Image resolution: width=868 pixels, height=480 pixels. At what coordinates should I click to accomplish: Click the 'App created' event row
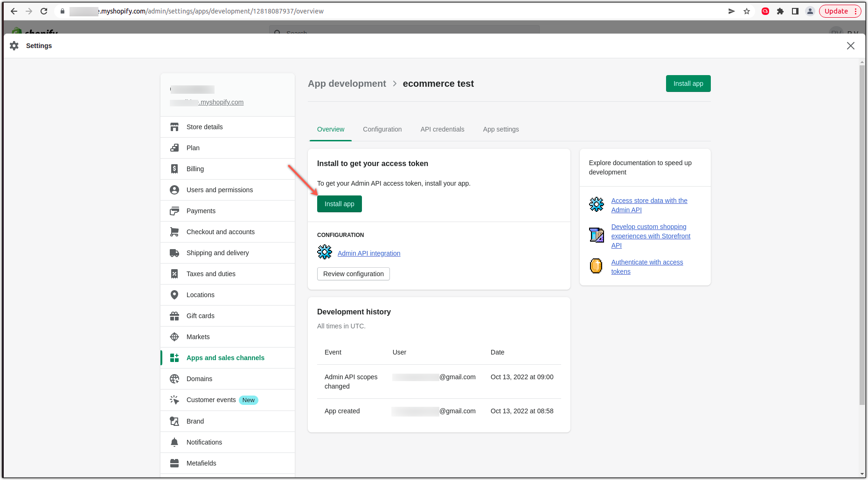coord(439,411)
